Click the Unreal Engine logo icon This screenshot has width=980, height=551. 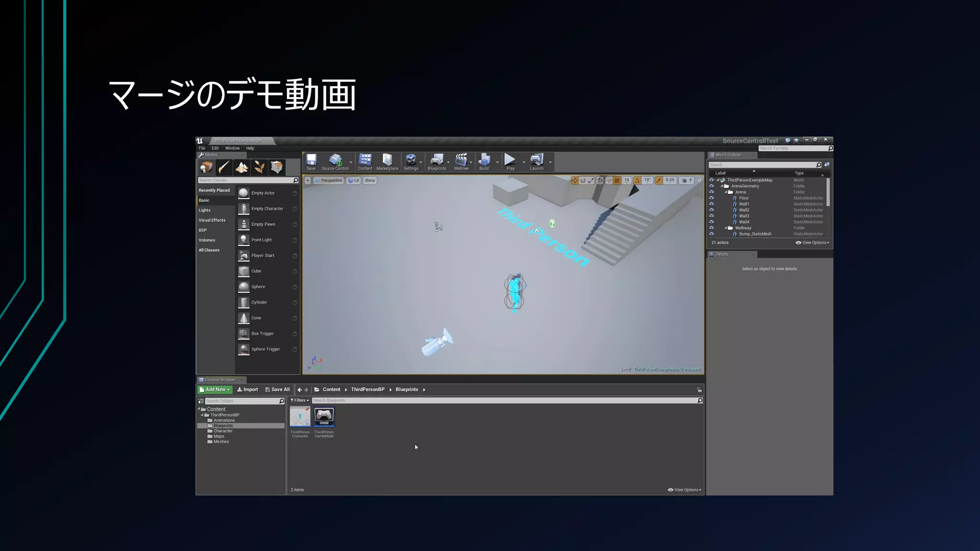pos(200,141)
